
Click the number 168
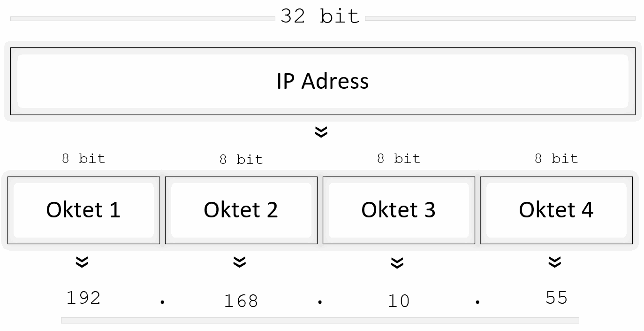(241, 301)
